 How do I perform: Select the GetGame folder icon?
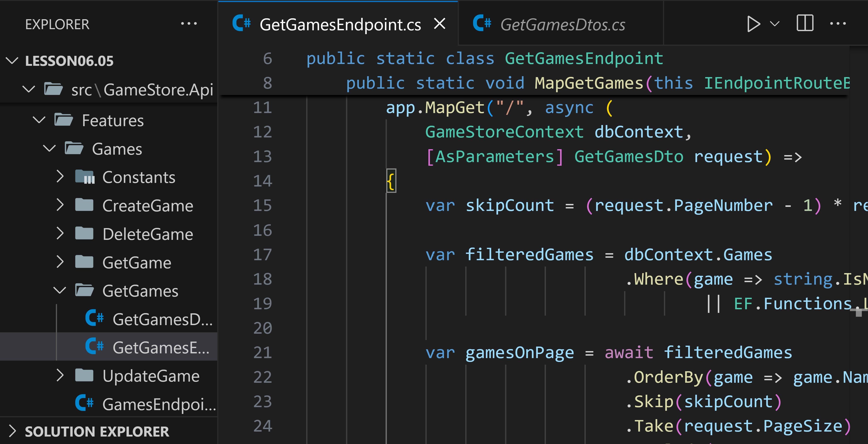[x=85, y=262]
